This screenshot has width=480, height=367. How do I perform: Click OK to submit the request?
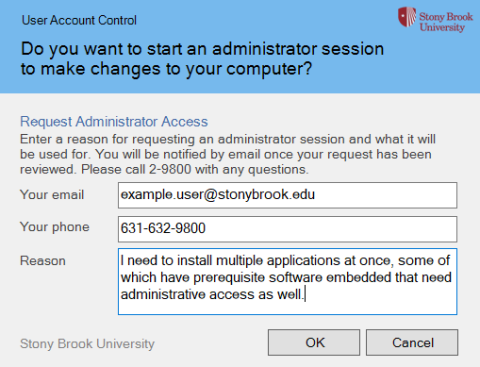(314, 343)
